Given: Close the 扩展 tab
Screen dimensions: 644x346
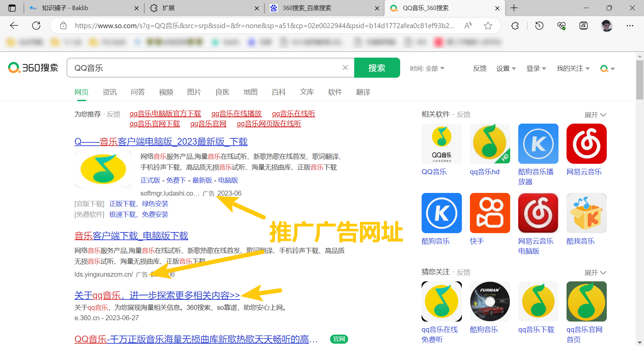Looking at the screenshot, I should 257,8.
